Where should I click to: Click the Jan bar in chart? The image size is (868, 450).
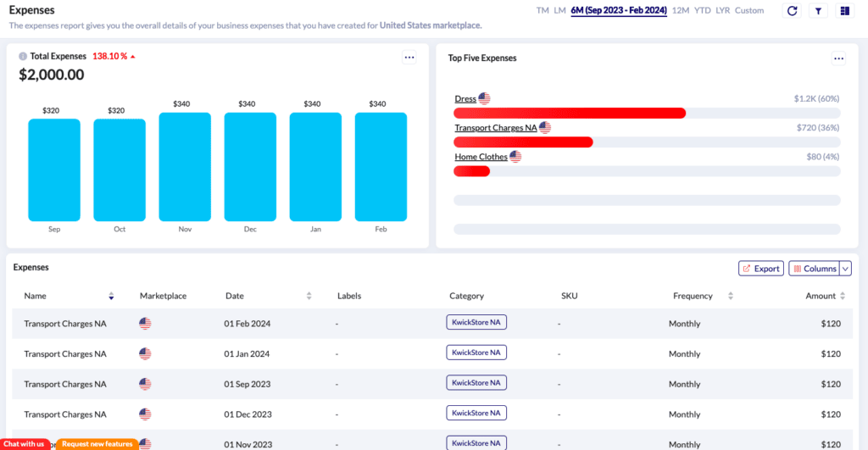[315, 167]
